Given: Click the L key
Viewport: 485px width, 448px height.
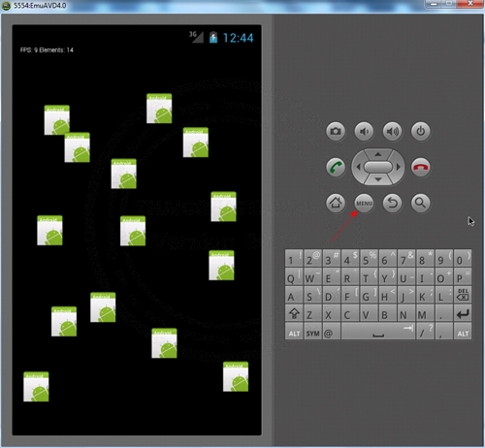Looking at the screenshot, I should [444, 295].
